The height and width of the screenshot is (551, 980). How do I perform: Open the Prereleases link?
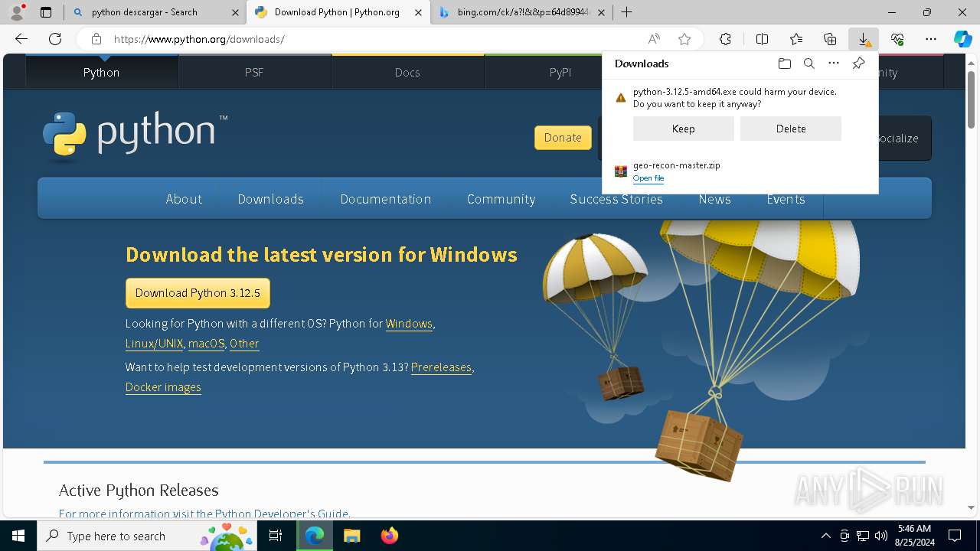(441, 367)
